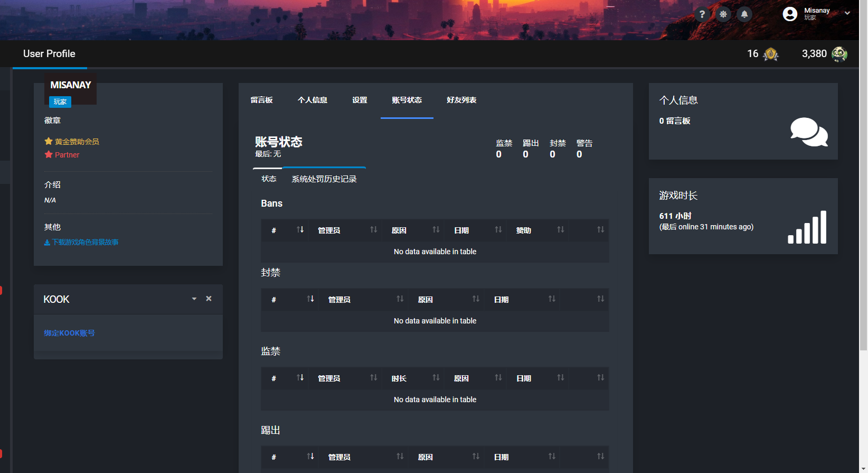868x473 pixels.
Task: Select the 状态 sub-tab
Action: pyautogui.click(x=269, y=179)
